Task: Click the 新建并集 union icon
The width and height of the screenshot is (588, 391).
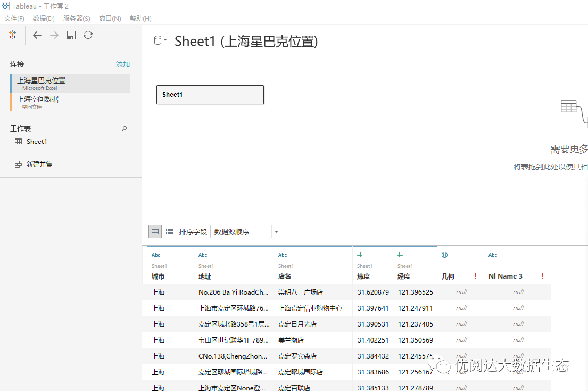Action: [x=18, y=165]
